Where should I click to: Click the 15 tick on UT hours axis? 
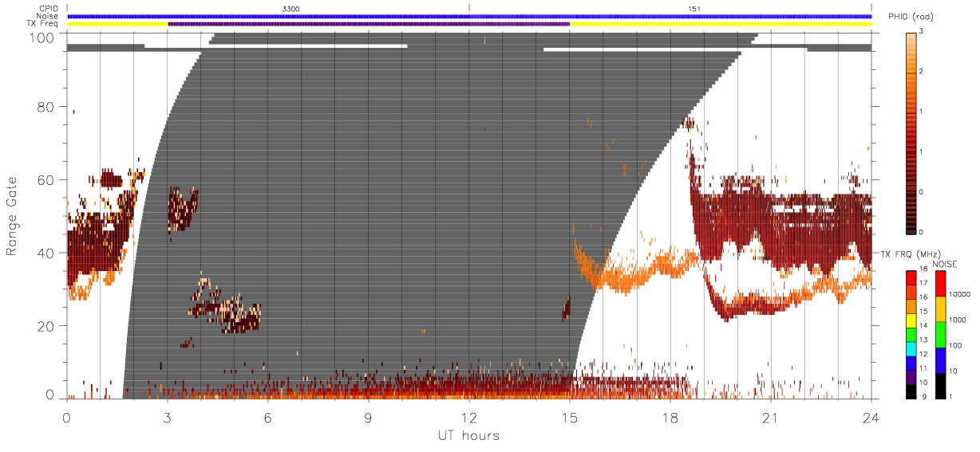pyautogui.click(x=569, y=417)
